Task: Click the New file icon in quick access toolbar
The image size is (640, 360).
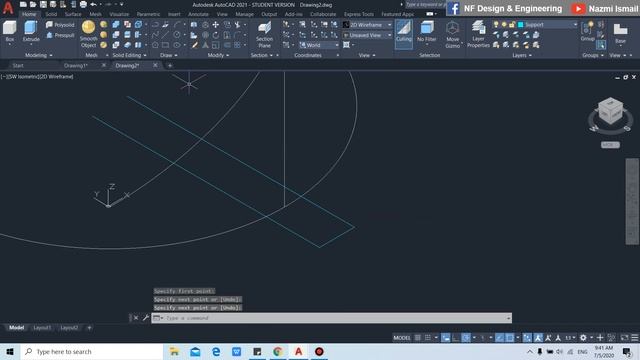Action: 23,4
